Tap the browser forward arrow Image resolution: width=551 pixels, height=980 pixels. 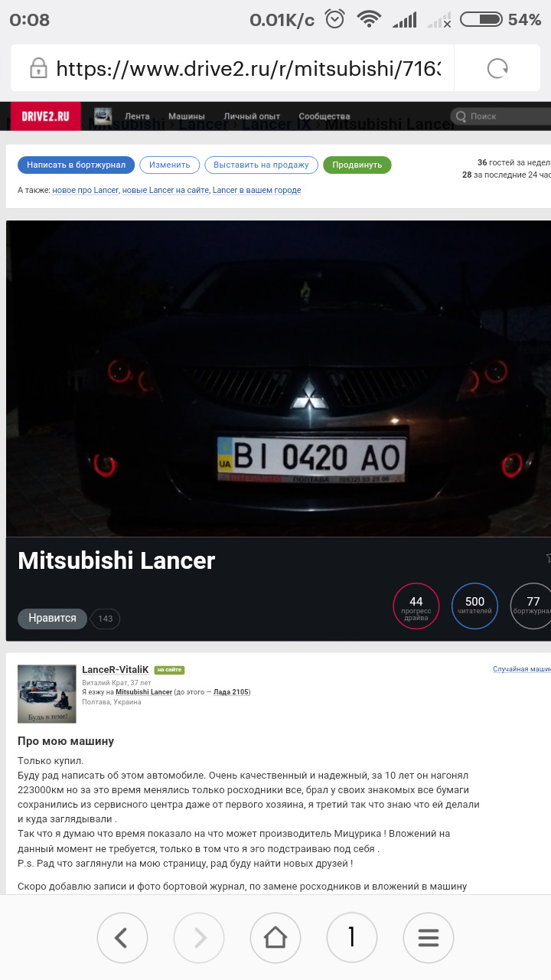tap(198, 937)
